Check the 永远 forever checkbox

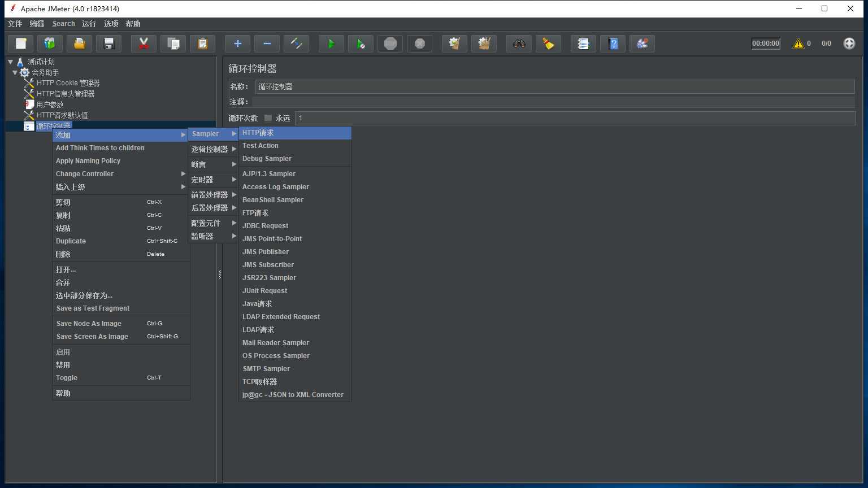[x=268, y=118]
